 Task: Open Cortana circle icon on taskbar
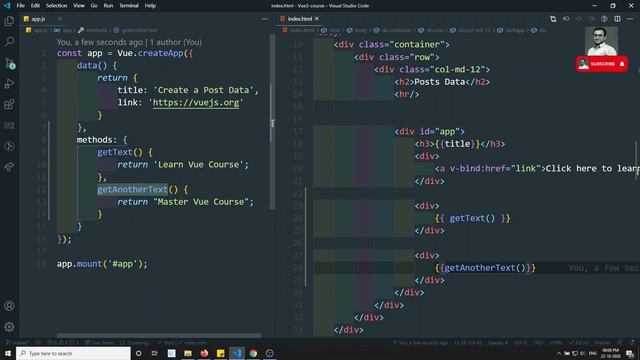pos(138,353)
